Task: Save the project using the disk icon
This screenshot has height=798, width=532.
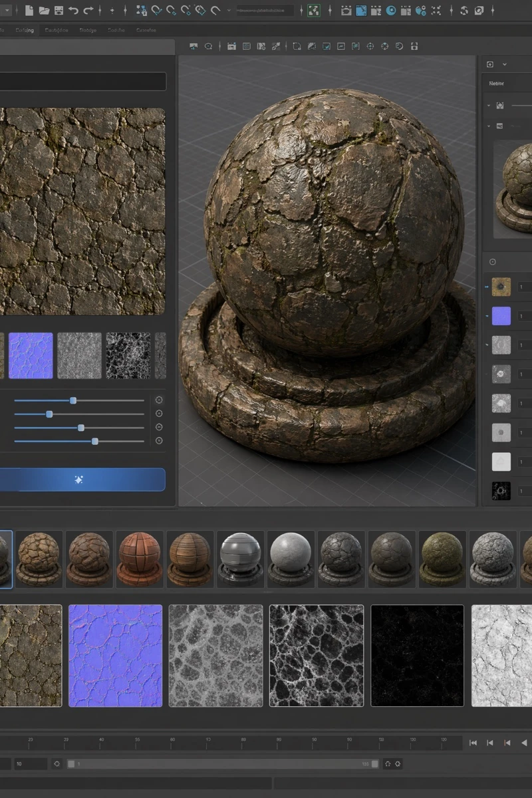Action: (59, 11)
